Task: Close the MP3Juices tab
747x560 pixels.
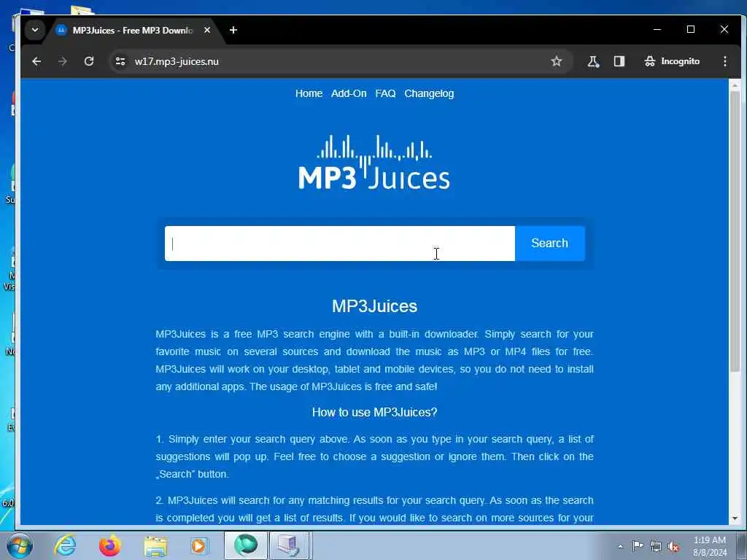Action: tap(207, 30)
